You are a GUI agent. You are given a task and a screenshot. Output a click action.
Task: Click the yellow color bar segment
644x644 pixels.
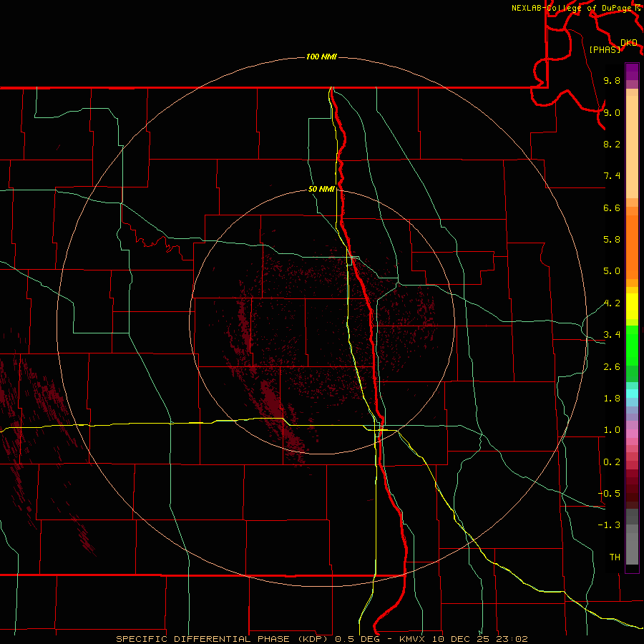(632, 306)
